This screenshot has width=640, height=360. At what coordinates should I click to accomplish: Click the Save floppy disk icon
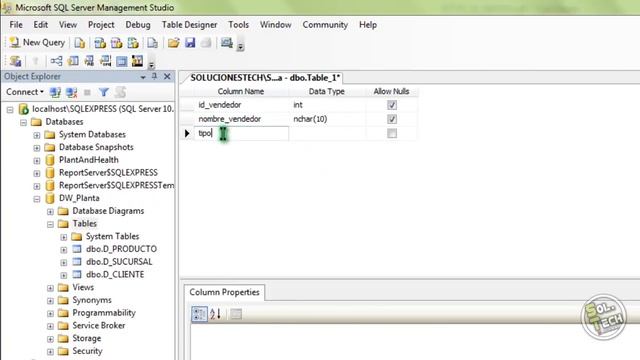point(190,43)
